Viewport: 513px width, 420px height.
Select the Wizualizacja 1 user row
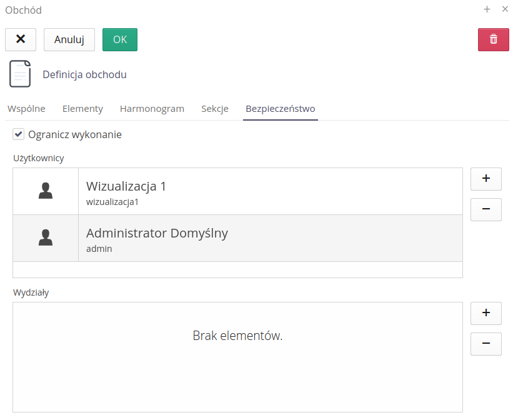coord(269,191)
